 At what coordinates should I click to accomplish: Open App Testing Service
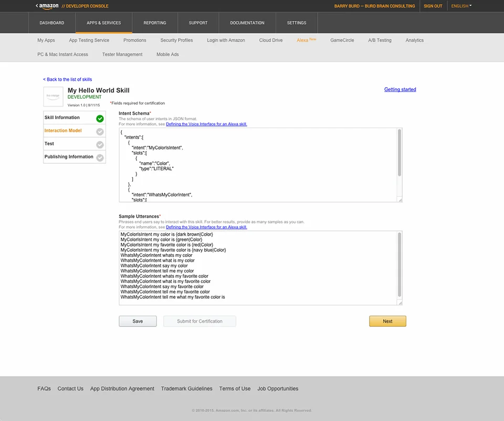point(89,40)
